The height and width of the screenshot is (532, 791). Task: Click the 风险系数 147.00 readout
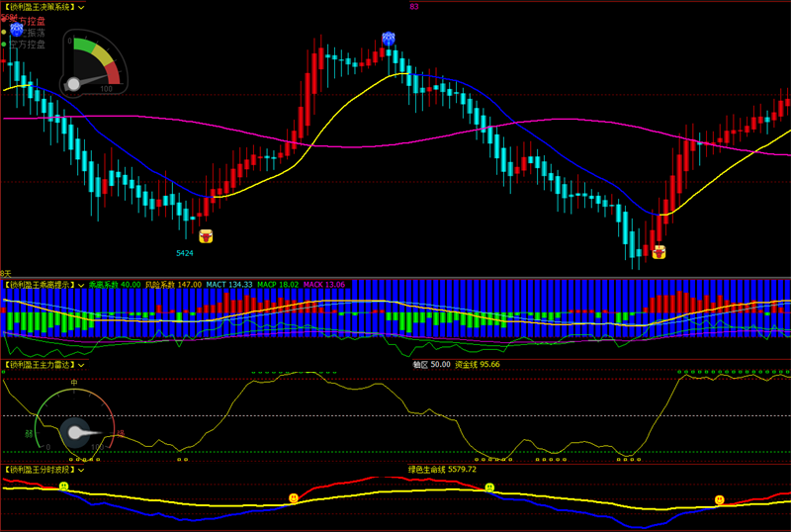(x=174, y=285)
